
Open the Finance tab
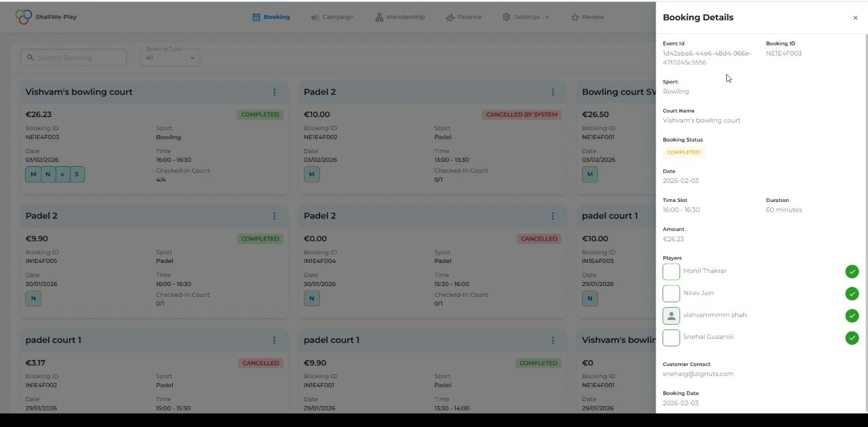(x=464, y=17)
